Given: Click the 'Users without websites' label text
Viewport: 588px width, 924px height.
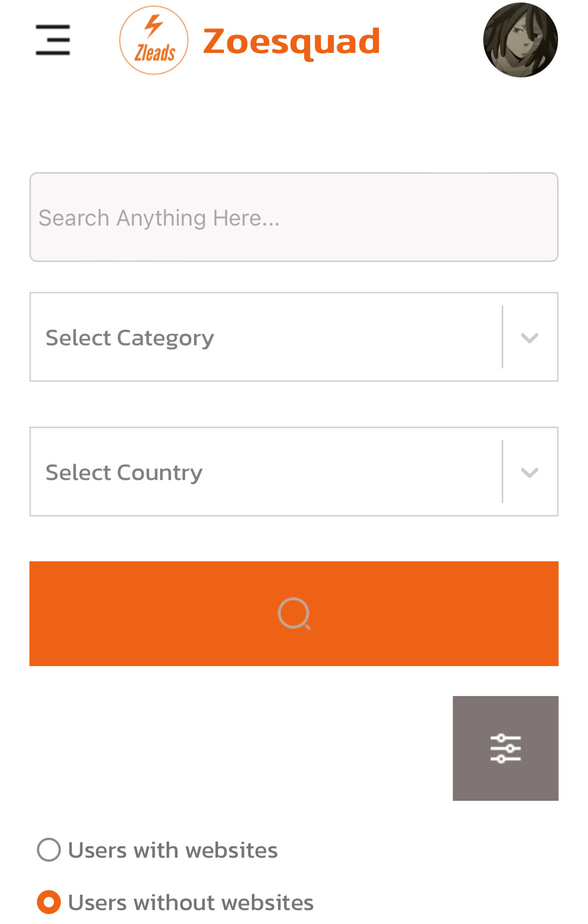Looking at the screenshot, I should click(x=191, y=903).
